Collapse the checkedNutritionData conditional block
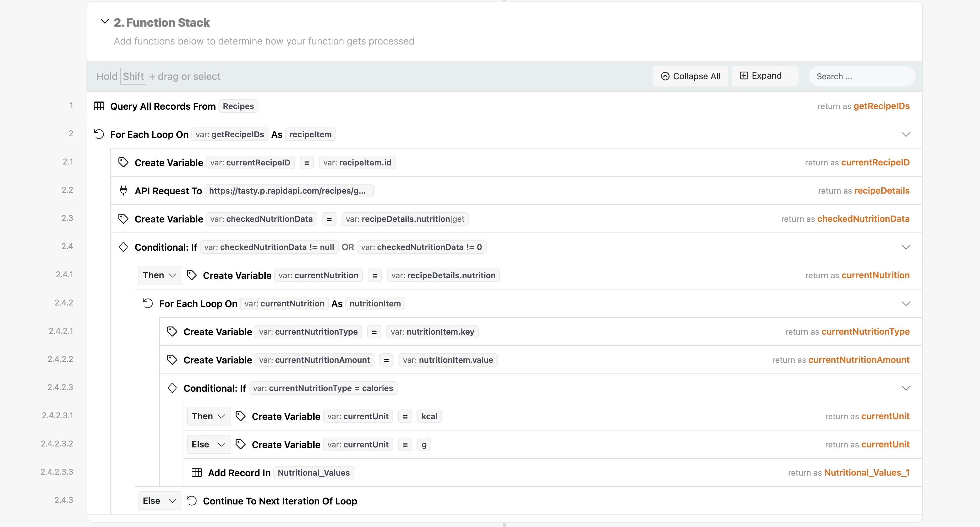The width and height of the screenshot is (980, 527). coord(906,247)
